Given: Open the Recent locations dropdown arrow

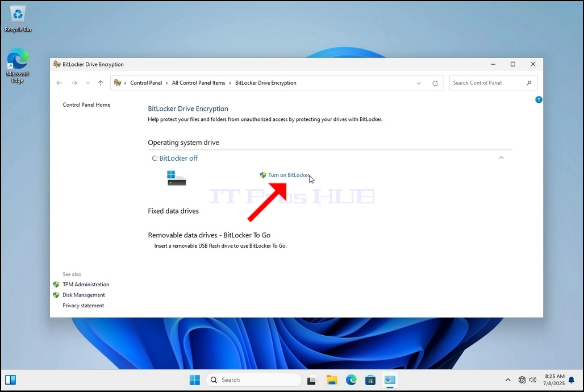Looking at the screenshot, I should [x=88, y=83].
